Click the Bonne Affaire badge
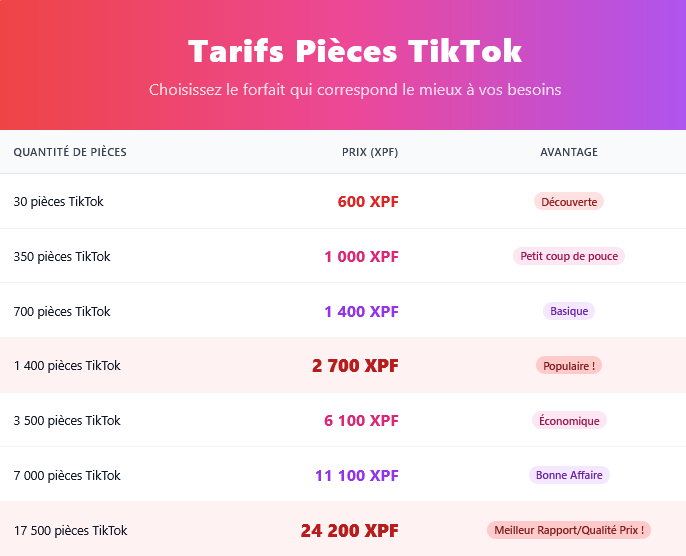The height and width of the screenshot is (556, 686). click(x=569, y=475)
